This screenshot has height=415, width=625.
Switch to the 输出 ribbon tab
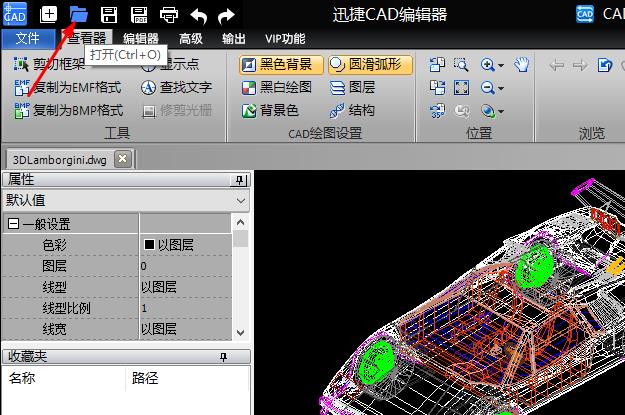(233, 39)
